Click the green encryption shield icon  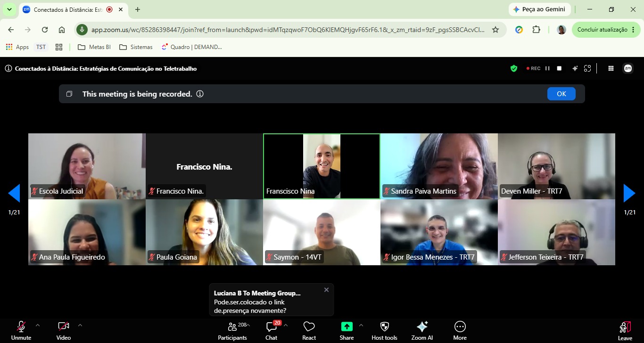514,68
